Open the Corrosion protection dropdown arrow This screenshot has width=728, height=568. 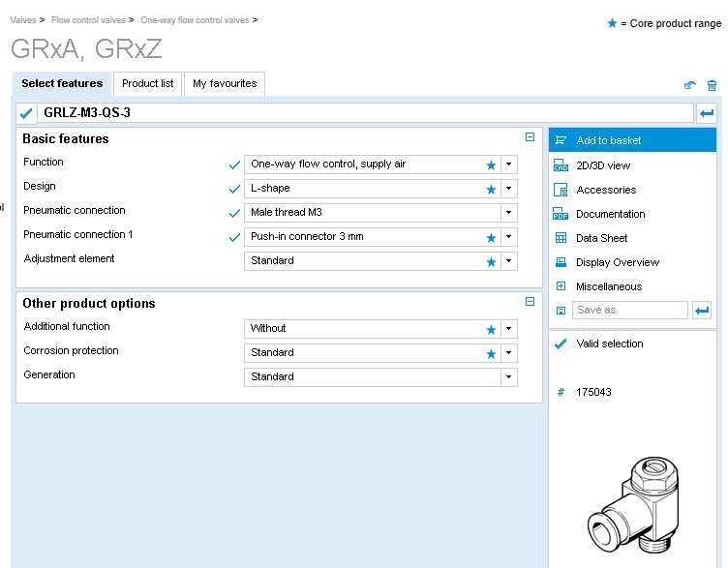[509, 352]
